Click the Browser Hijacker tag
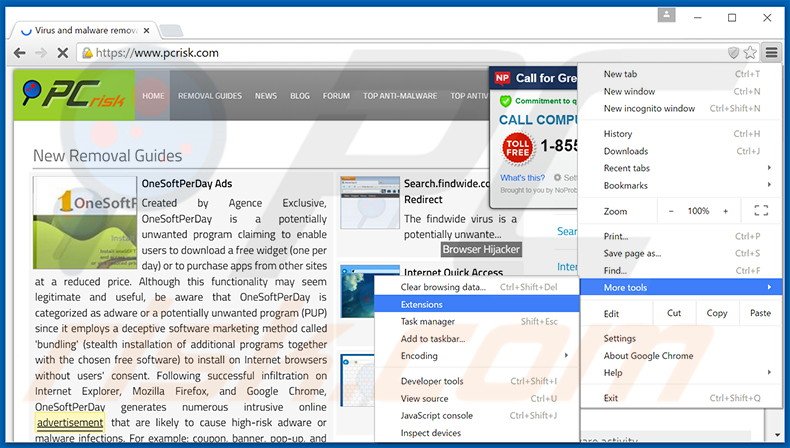 coord(481,249)
